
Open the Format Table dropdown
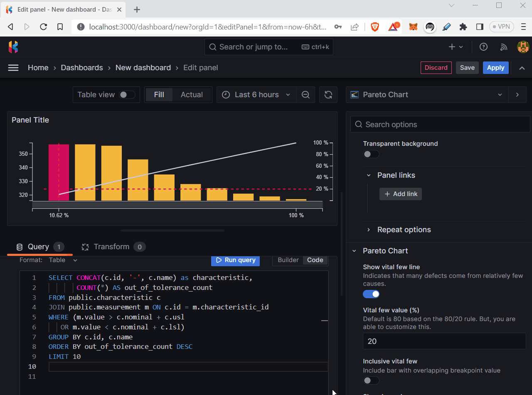(x=63, y=260)
